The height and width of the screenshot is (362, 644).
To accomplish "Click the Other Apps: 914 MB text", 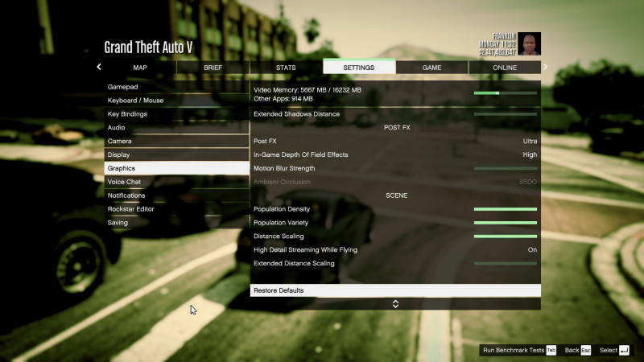I will click(283, 99).
